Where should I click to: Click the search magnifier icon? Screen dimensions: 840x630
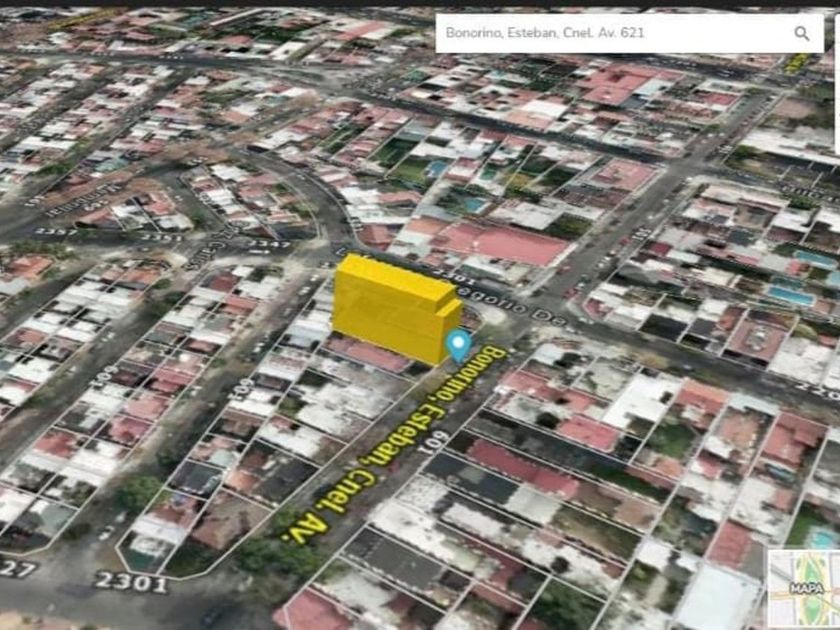point(801,33)
